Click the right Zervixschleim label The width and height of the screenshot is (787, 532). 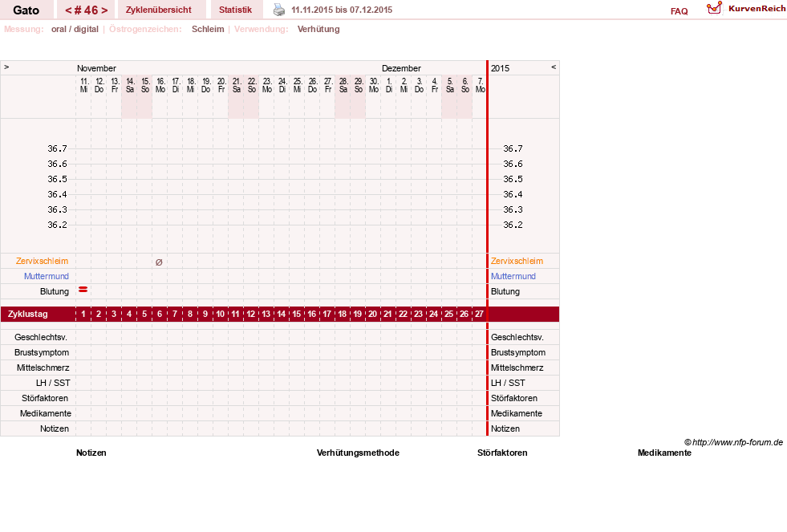click(x=517, y=261)
